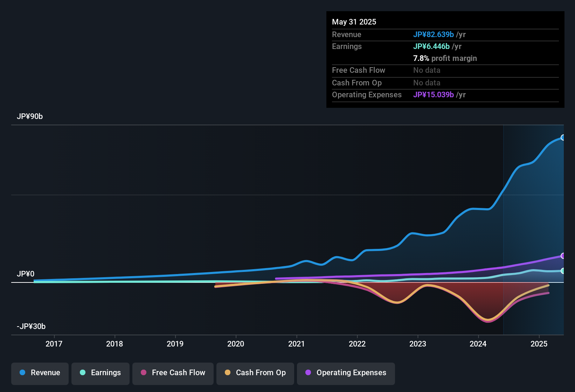Click the 2017 x-axis label
The image size is (575, 392).
coord(54,344)
